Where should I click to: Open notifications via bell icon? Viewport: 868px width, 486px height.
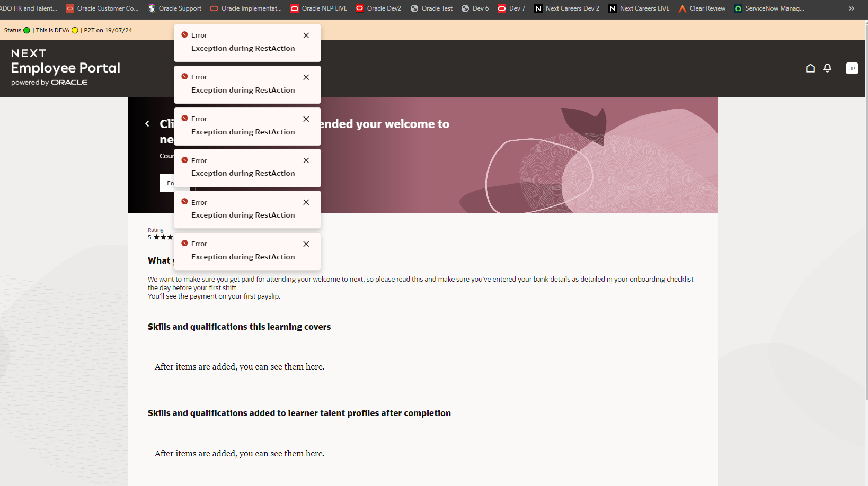(x=827, y=68)
